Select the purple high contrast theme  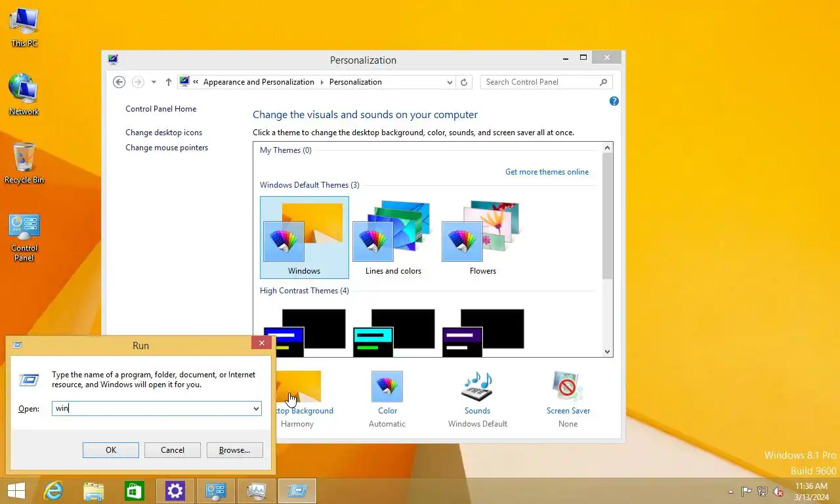(483, 332)
